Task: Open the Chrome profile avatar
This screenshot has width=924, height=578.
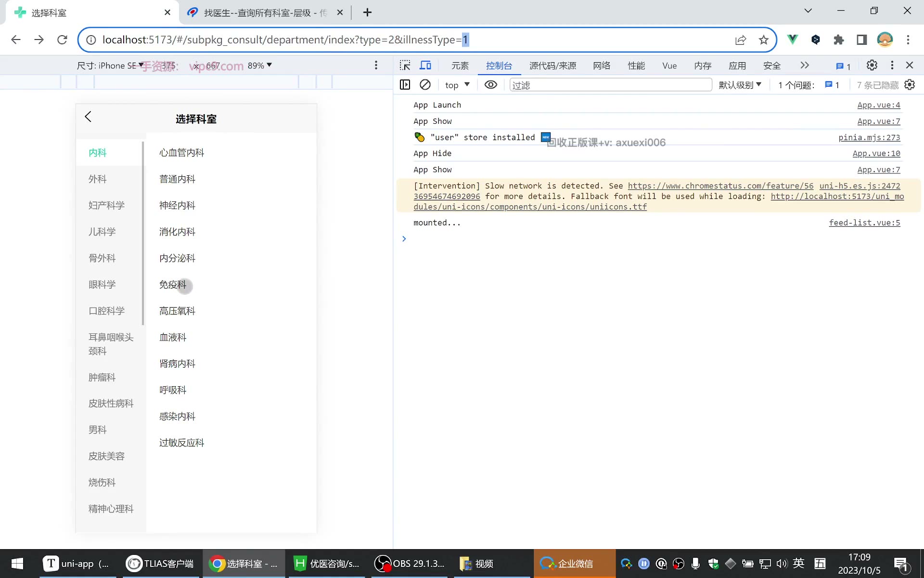Action: 885,39
